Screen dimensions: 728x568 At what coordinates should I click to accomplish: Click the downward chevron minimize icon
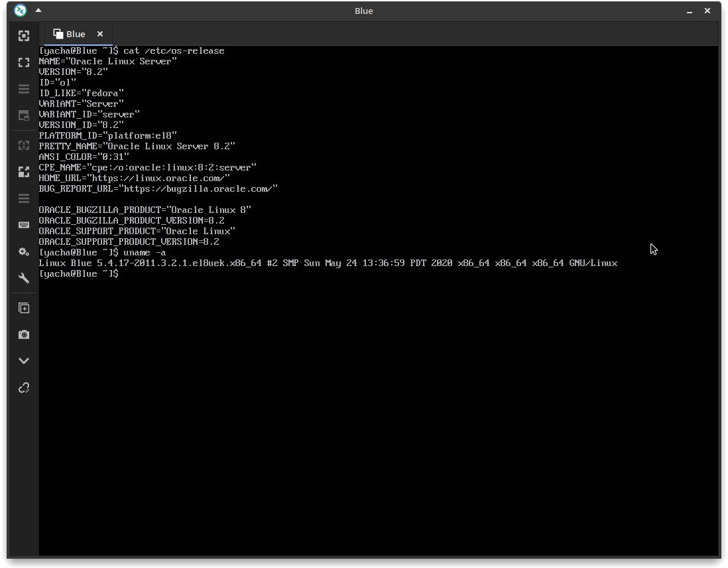coord(24,361)
